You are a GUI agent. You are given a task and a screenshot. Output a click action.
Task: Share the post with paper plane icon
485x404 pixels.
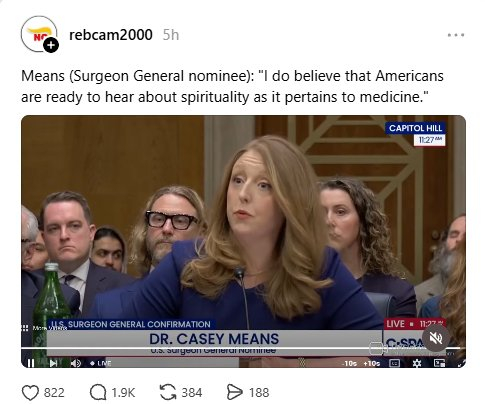pos(234,392)
